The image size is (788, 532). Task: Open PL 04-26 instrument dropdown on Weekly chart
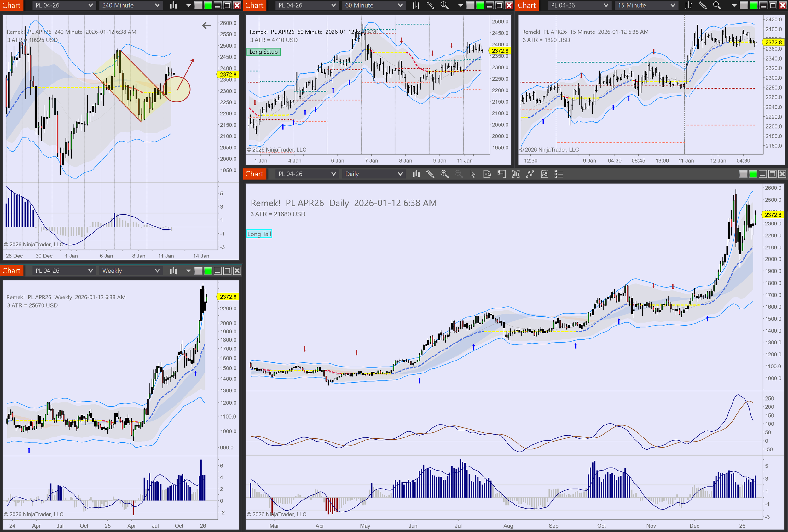(64, 271)
